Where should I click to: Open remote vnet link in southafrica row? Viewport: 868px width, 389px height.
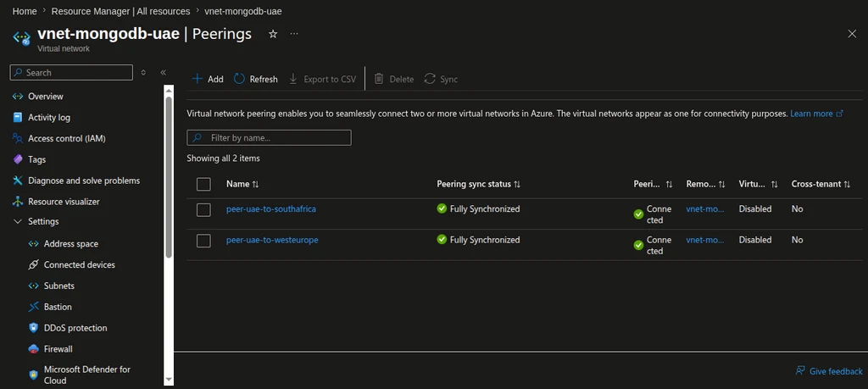point(705,209)
